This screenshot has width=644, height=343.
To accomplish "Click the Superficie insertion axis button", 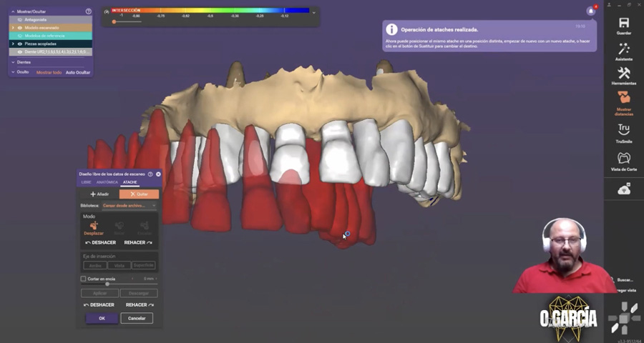I will tap(144, 265).
